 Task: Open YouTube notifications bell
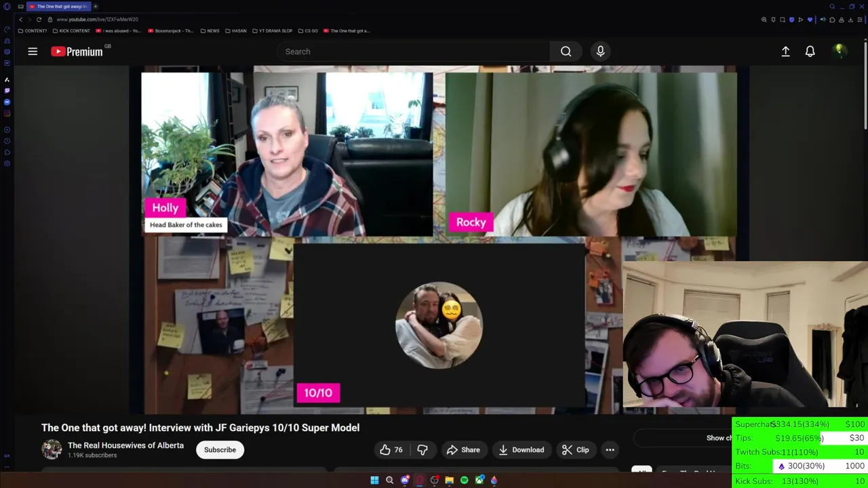tap(810, 52)
